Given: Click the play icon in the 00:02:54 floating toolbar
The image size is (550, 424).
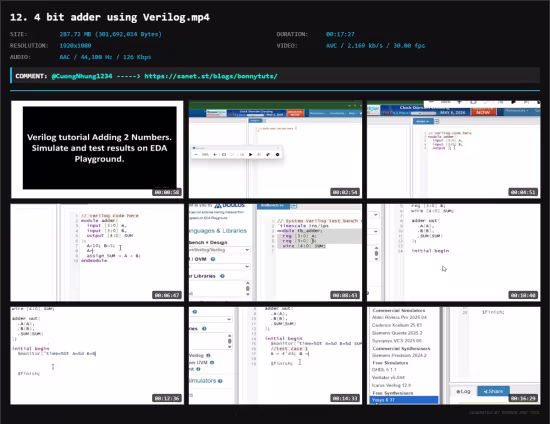Looking at the screenshot, I should (250, 154).
